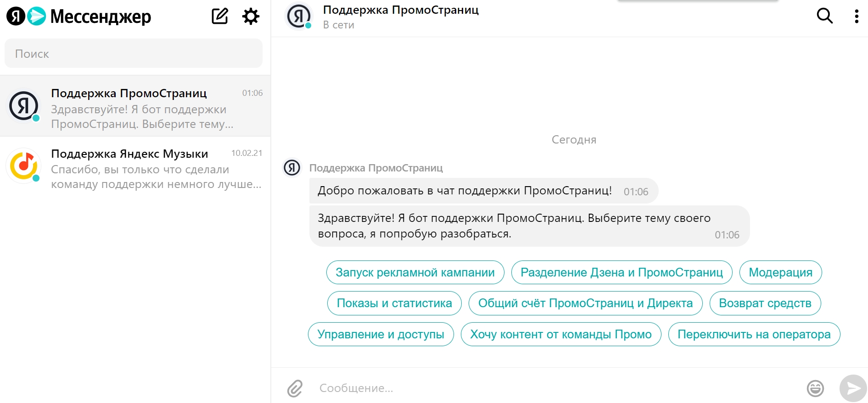Click the ПромоСтраниц avatar in the chat list
Image resolution: width=868 pixels, height=403 pixels.
(x=24, y=105)
